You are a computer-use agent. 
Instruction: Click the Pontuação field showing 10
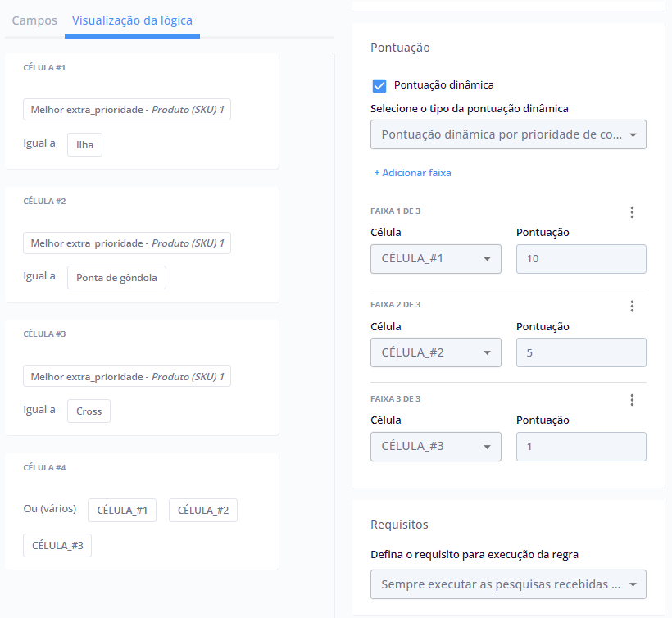click(580, 259)
